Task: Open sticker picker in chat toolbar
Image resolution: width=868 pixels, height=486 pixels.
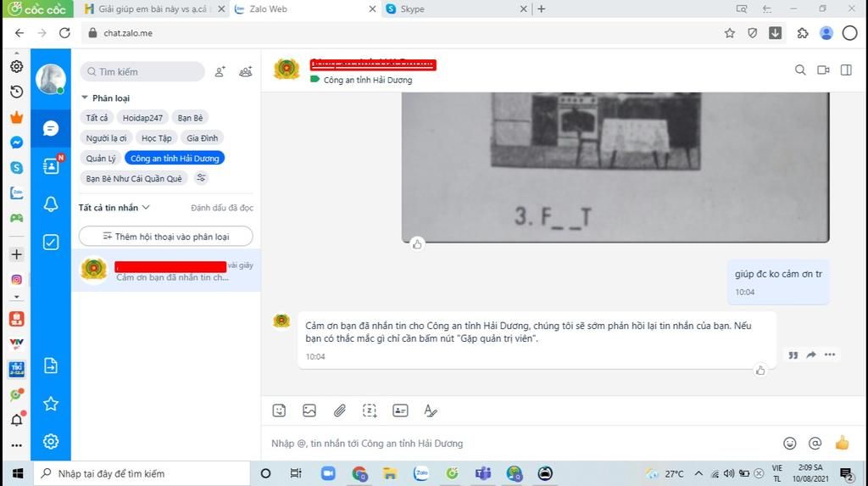Action: [x=279, y=411]
